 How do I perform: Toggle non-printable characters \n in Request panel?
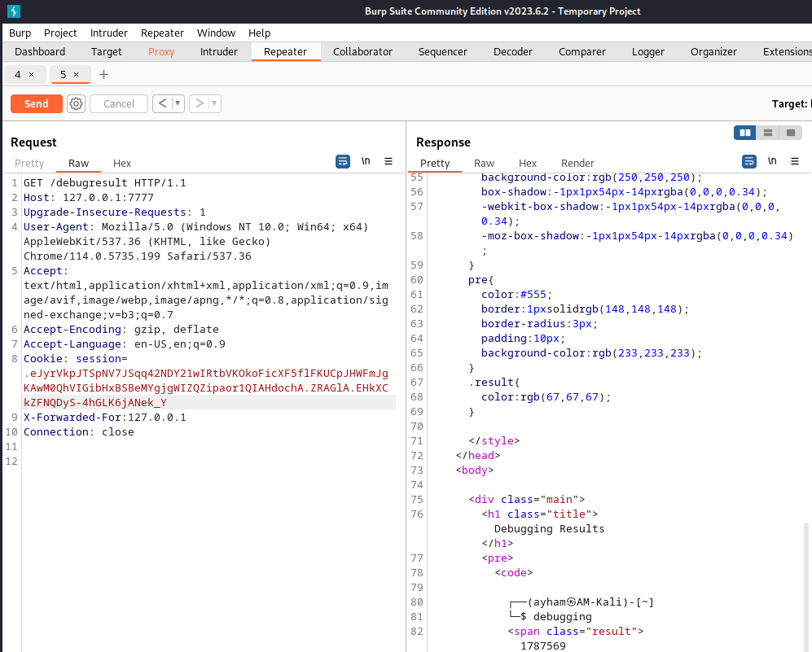[x=366, y=161]
